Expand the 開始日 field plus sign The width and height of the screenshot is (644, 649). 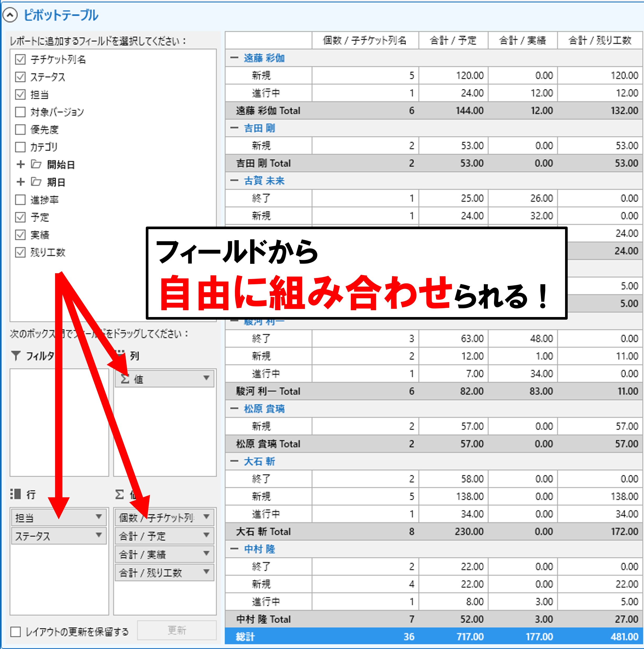click(x=21, y=164)
